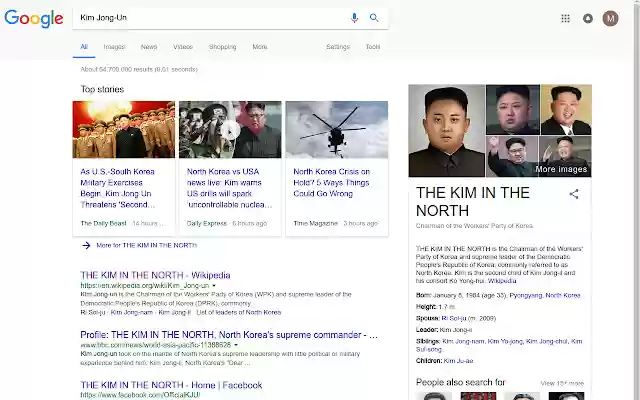The width and height of the screenshot is (640, 400).
Task: Open the More search categories menu
Action: click(x=260, y=47)
